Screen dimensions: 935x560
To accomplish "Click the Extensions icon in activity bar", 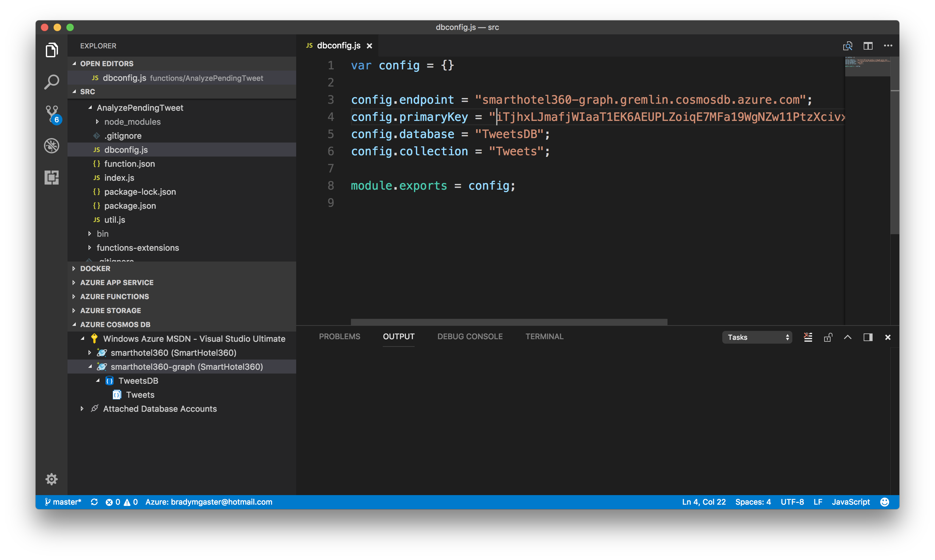I will click(52, 177).
